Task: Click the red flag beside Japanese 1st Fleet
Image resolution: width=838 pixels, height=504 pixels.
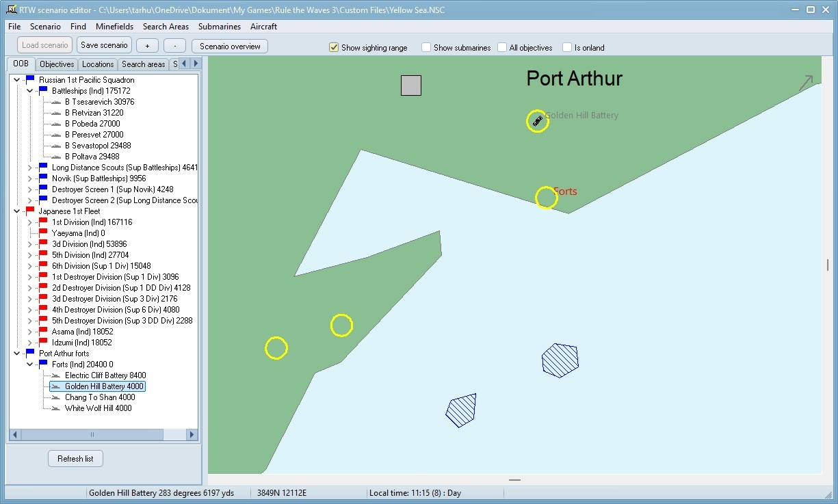Action: tap(30, 211)
